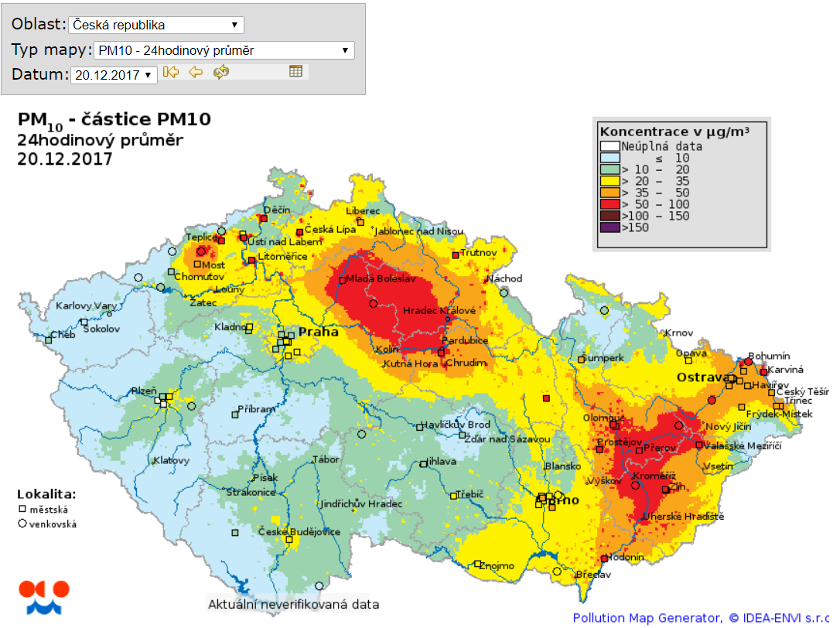Click the refresh arrows icon beside date

tap(221, 72)
